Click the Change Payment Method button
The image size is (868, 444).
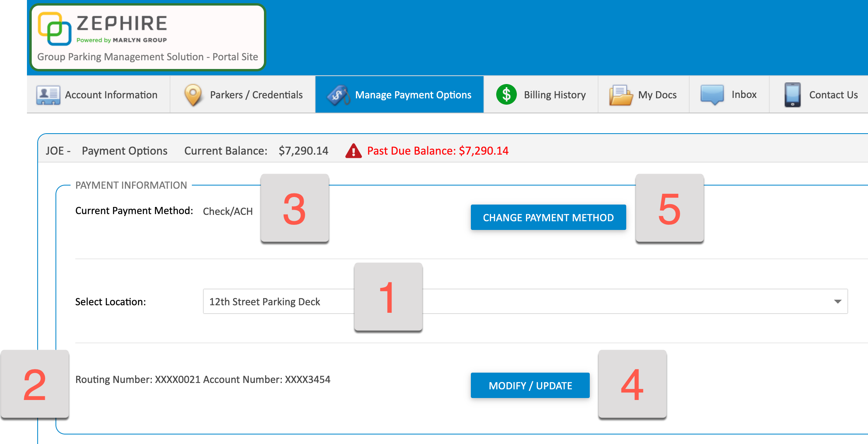[548, 217]
